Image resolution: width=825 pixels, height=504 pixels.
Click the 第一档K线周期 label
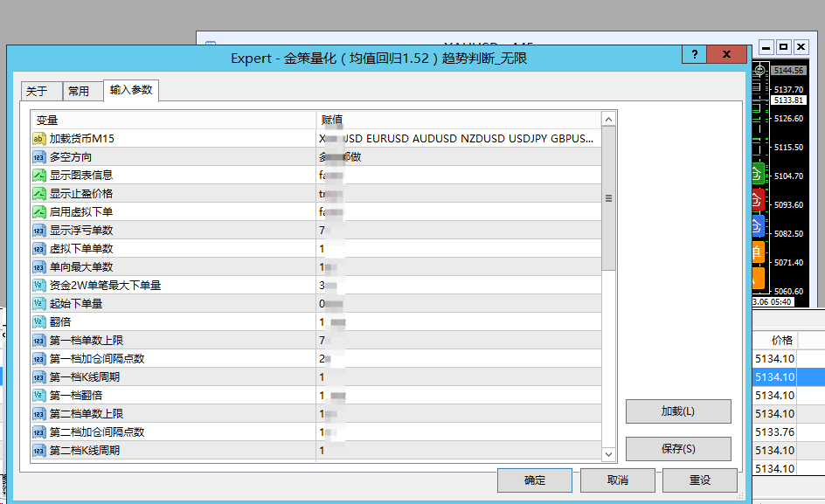pos(85,377)
